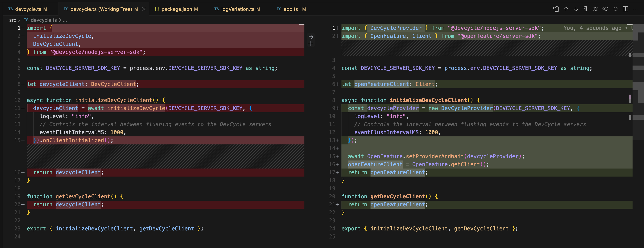Switch to the package.json tab
The height and width of the screenshot is (248, 644).
(176, 9)
